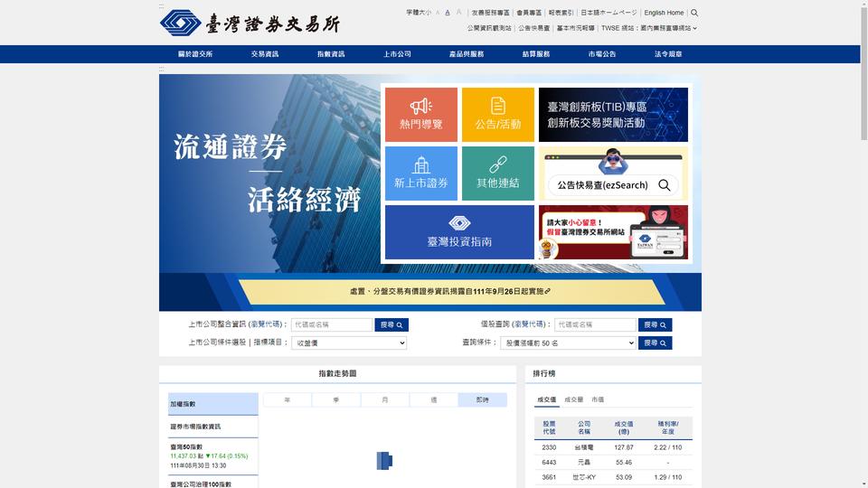Viewport: 868px width, 488px height.
Task: Open 證券市場指數資訊 item
Action: [x=213, y=427]
